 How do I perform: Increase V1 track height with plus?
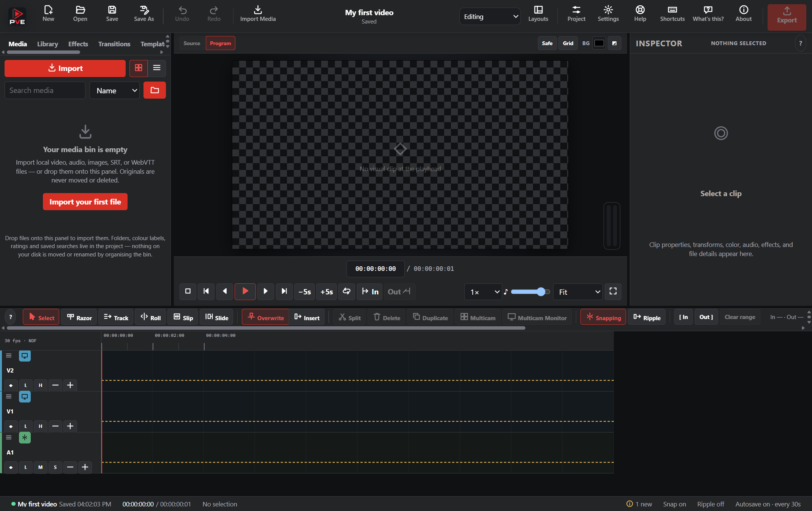tap(70, 426)
